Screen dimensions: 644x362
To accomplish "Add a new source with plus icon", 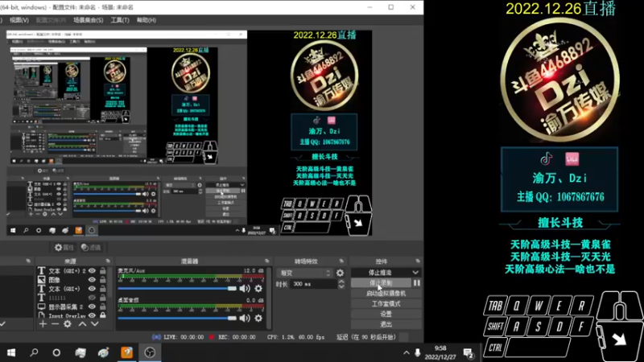I will pyautogui.click(x=43, y=324).
